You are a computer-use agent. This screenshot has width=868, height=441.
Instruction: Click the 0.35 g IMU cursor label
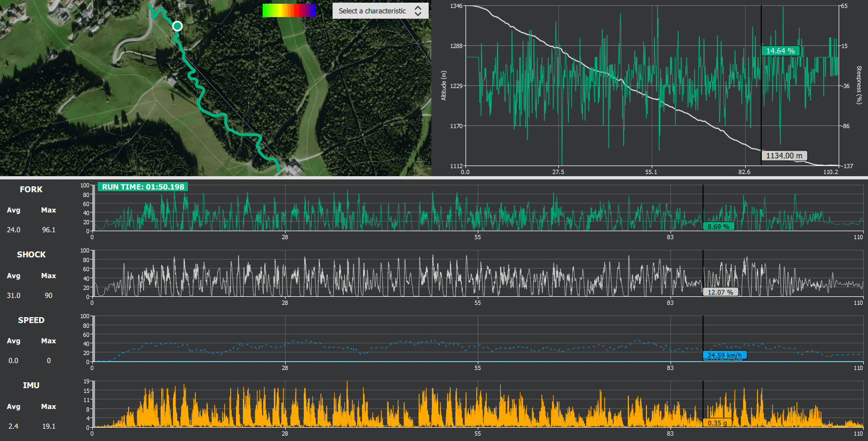point(717,423)
